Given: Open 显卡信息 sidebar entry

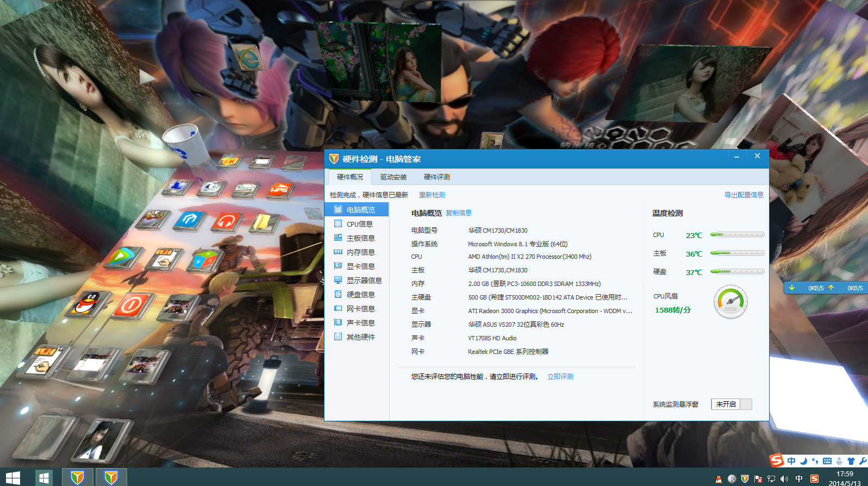Looking at the screenshot, I should 357,266.
